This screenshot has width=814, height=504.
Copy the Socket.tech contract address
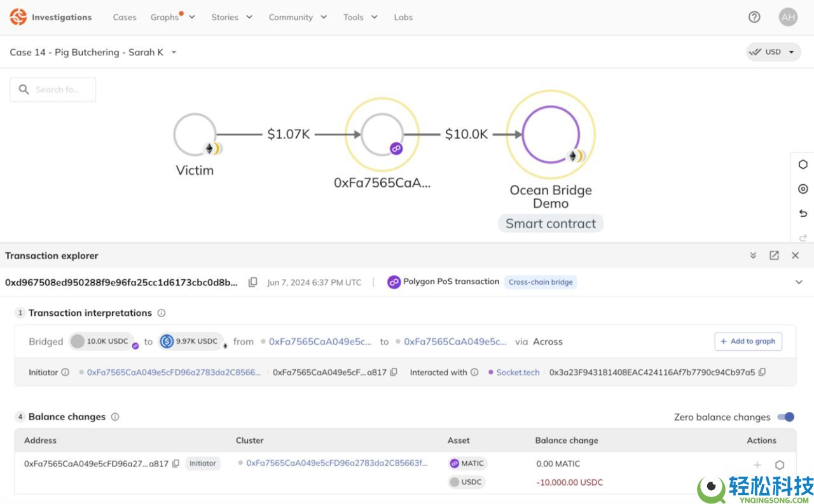(762, 372)
